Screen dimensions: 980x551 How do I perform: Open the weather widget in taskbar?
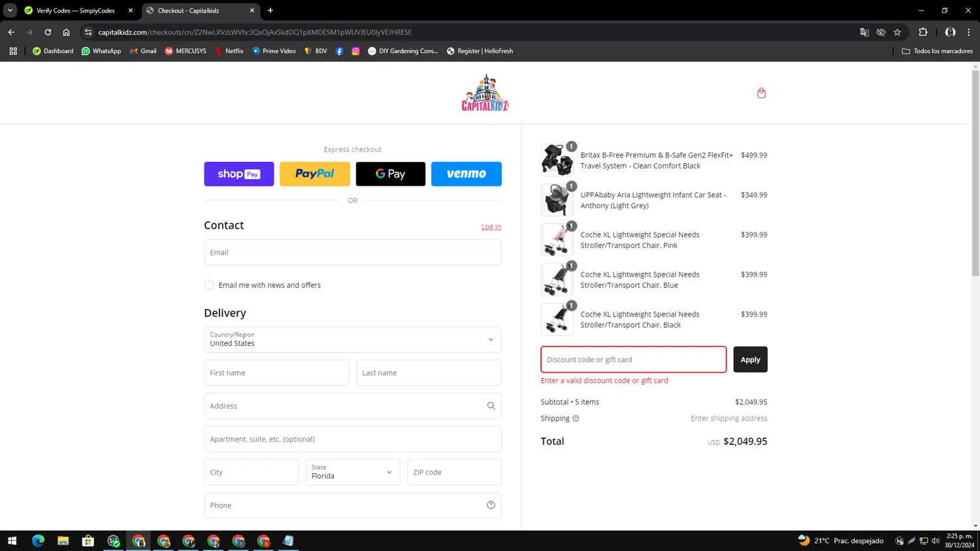(x=841, y=541)
